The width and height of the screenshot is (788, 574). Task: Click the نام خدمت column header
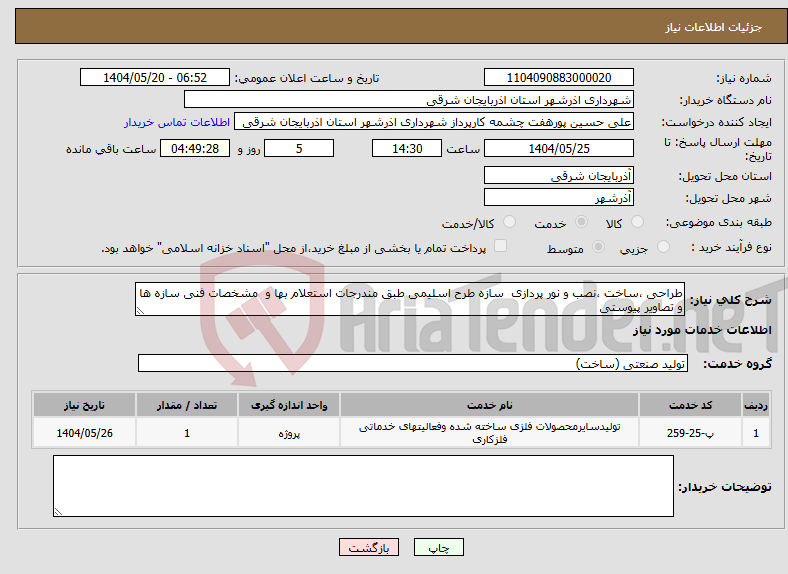[x=489, y=405]
